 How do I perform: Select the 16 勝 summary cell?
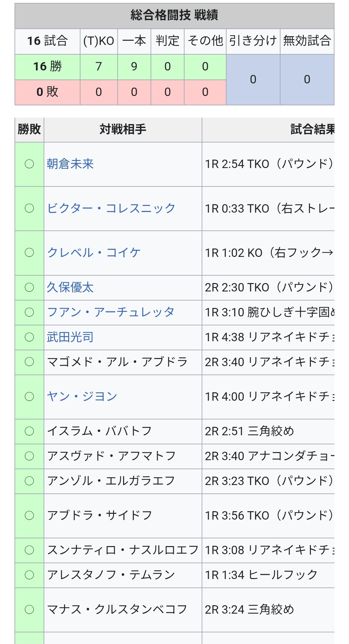[x=48, y=67]
